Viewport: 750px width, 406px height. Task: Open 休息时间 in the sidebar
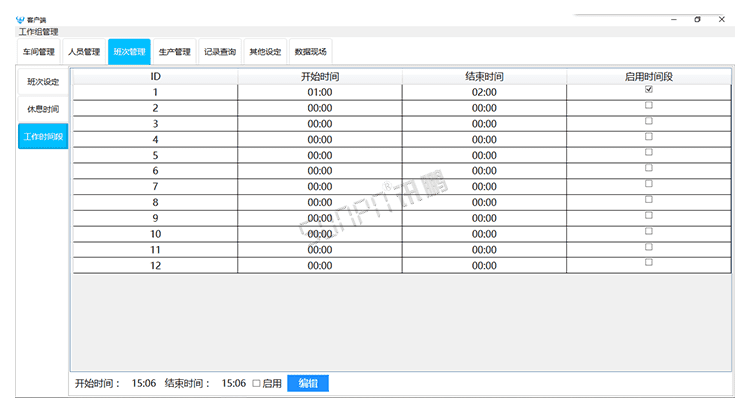pyautogui.click(x=43, y=109)
